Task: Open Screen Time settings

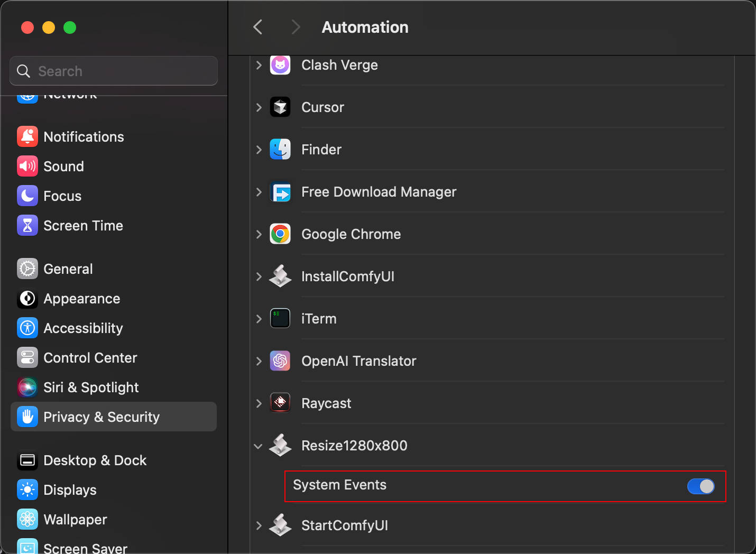Action: [114, 226]
